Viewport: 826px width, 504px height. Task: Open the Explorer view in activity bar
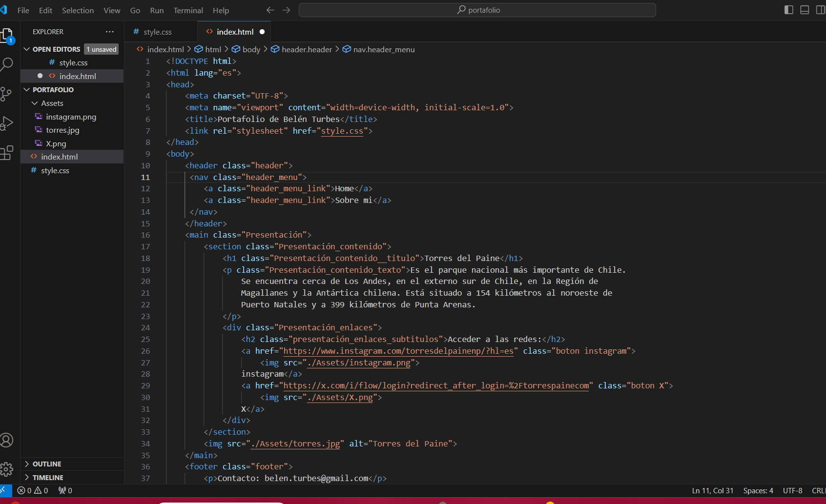point(7,36)
